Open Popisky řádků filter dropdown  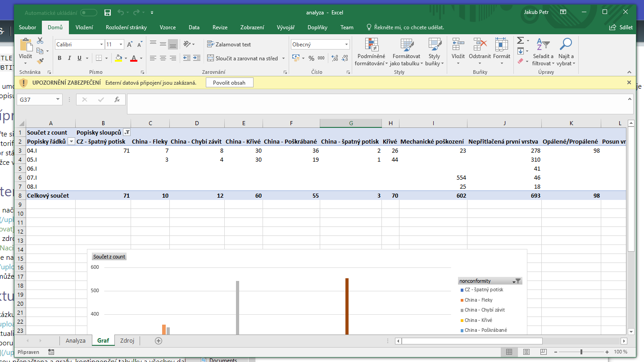(x=71, y=141)
